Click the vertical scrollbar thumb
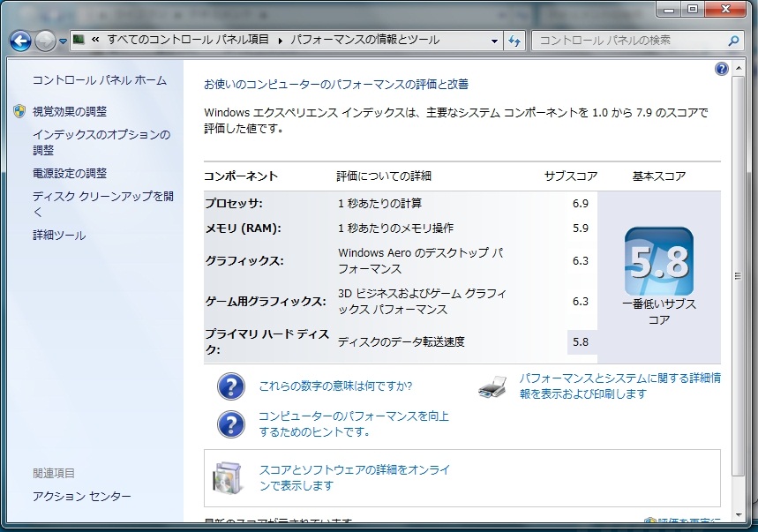 coord(739,276)
